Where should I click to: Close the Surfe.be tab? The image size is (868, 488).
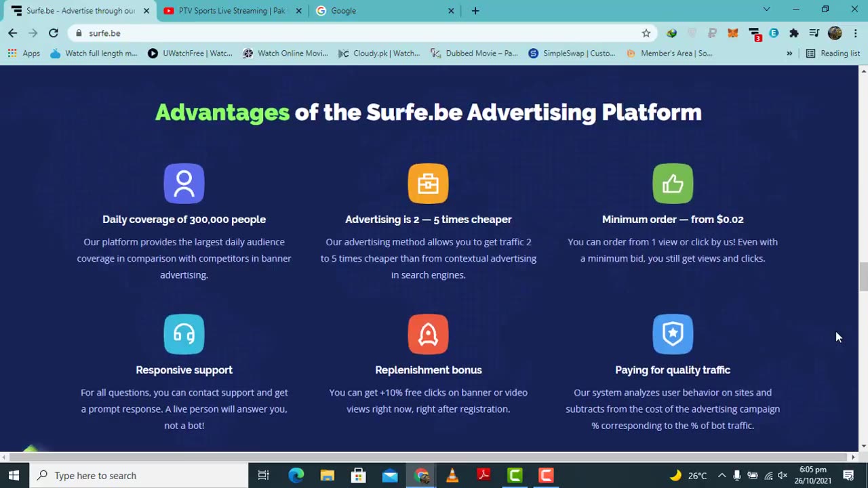(146, 10)
